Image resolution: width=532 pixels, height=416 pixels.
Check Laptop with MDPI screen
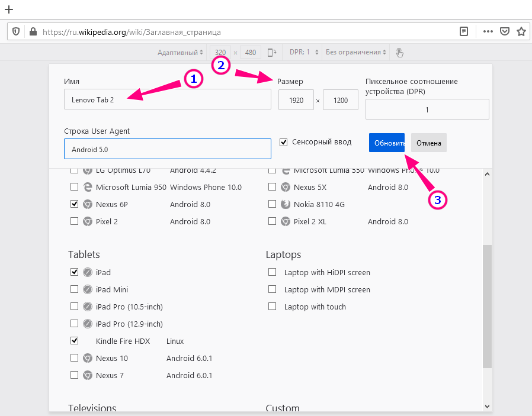coord(272,289)
